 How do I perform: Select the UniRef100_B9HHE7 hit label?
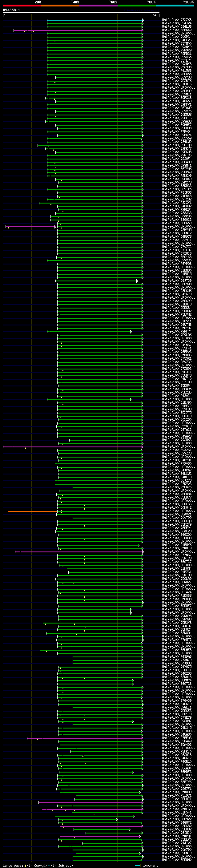[x=177, y=125]
